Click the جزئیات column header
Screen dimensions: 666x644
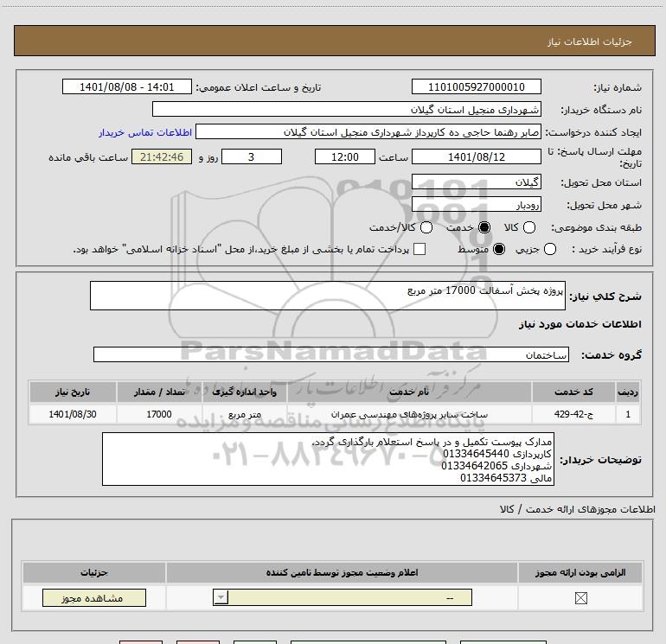pos(94,572)
